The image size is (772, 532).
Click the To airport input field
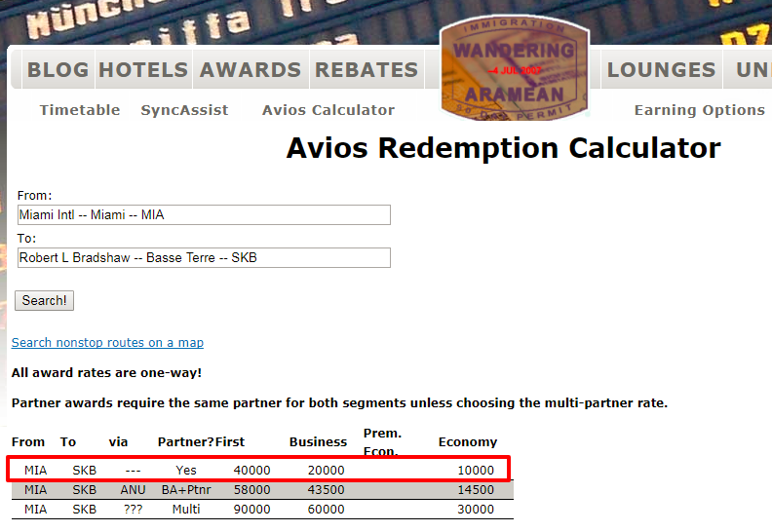click(x=204, y=258)
